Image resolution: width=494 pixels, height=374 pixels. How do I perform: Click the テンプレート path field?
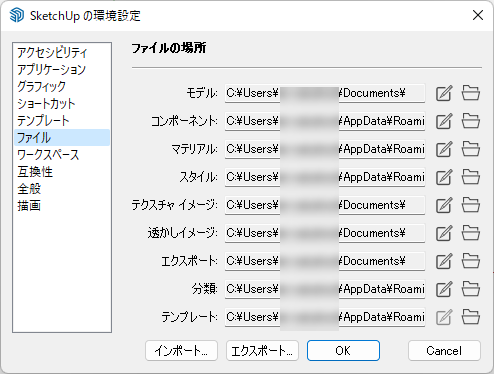325,317
